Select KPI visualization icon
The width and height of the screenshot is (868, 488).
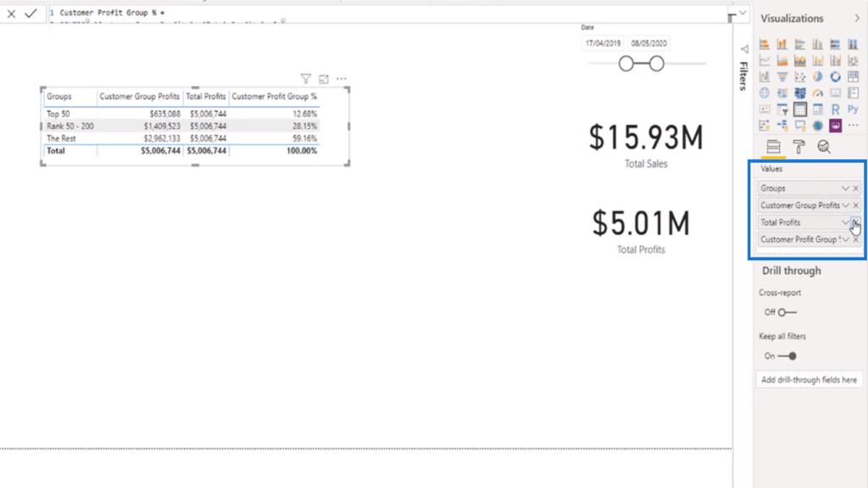pyautogui.click(x=765, y=109)
